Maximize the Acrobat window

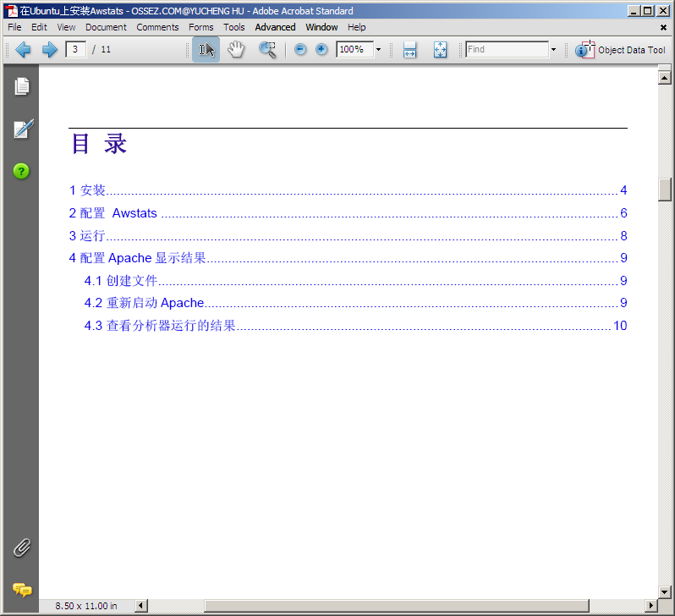click(x=647, y=11)
